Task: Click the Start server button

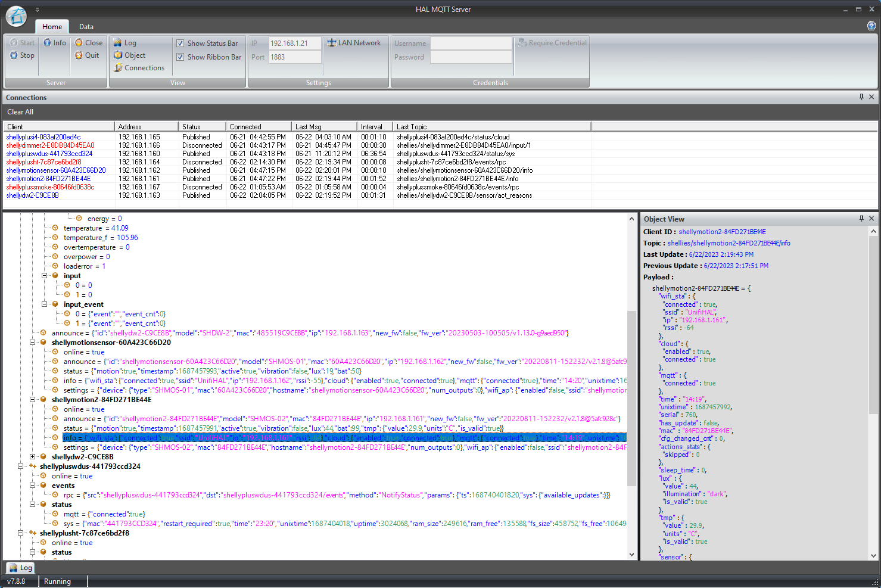Action: point(22,43)
